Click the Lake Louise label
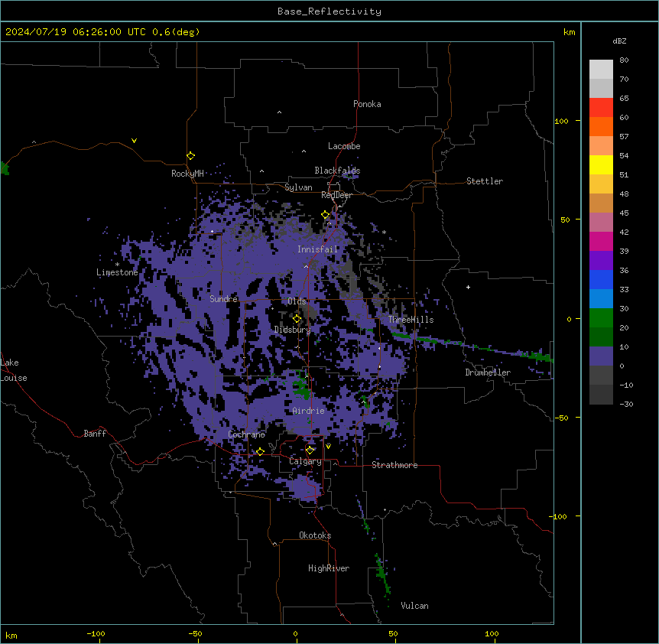Viewport: 659px width, 644px height. point(13,370)
